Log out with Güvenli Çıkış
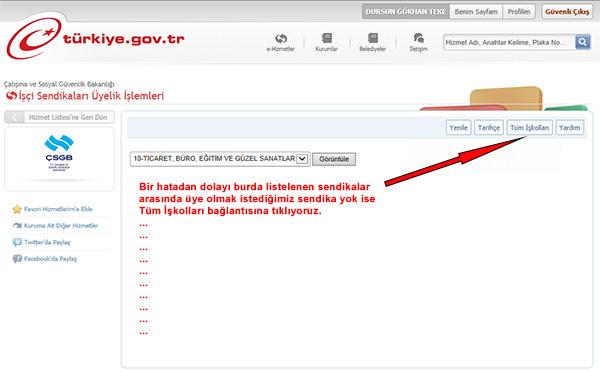The height and width of the screenshot is (372, 600). [x=567, y=11]
